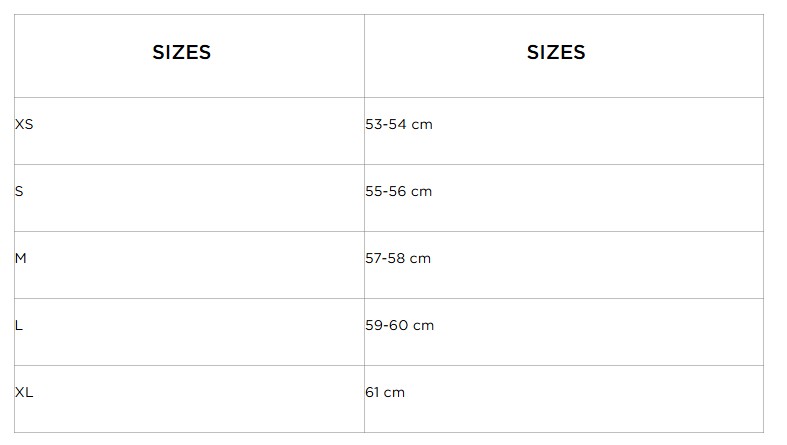787x445 pixels.
Task: Click the 61 cm measurement
Action: pyautogui.click(x=385, y=392)
